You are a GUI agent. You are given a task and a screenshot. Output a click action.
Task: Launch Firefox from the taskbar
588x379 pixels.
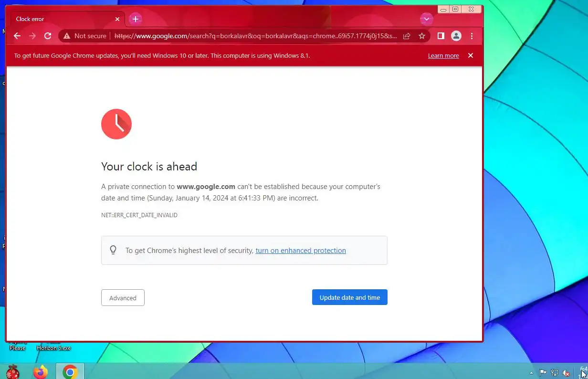41,371
